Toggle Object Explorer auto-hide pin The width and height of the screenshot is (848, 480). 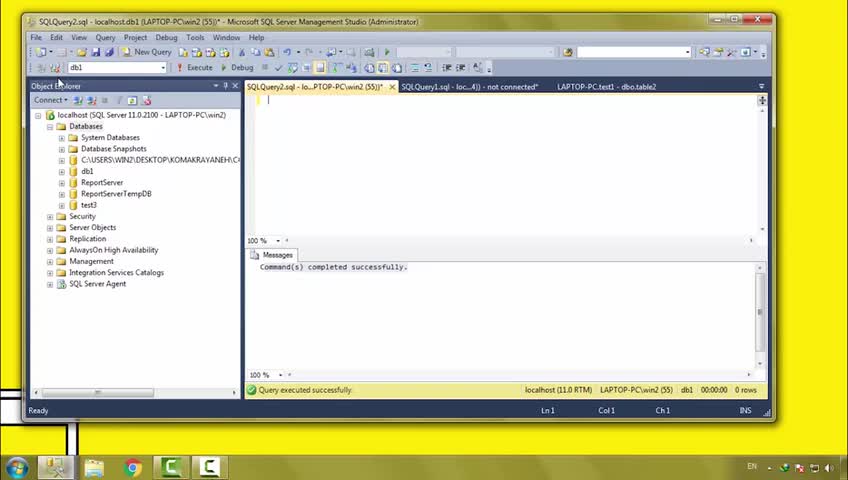click(x=226, y=86)
